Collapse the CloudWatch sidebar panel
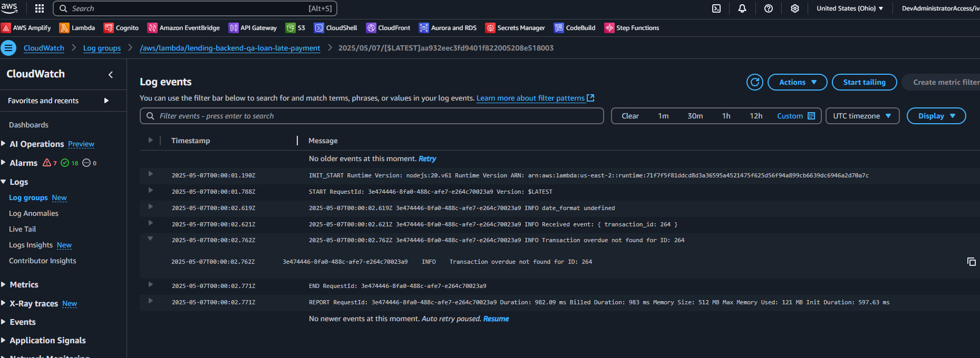980x358 pixels. [x=111, y=75]
